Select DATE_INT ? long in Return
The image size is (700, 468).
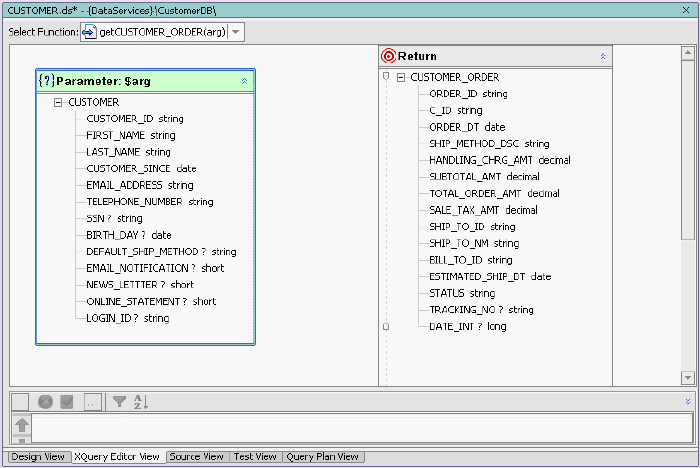468,327
